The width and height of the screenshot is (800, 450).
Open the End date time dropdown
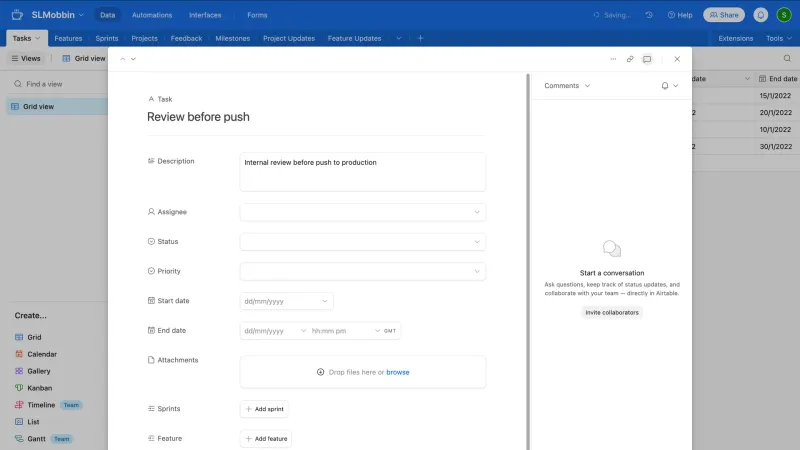coord(345,331)
